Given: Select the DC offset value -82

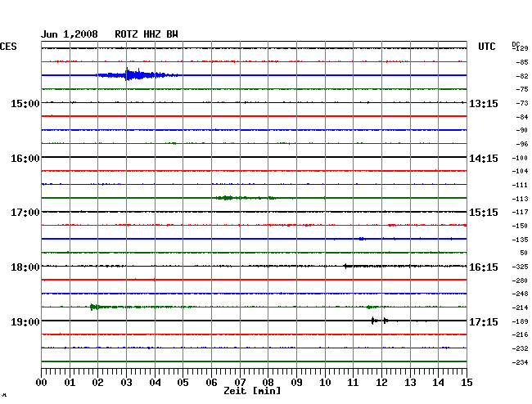Looking at the screenshot, I should [x=522, y=76].
